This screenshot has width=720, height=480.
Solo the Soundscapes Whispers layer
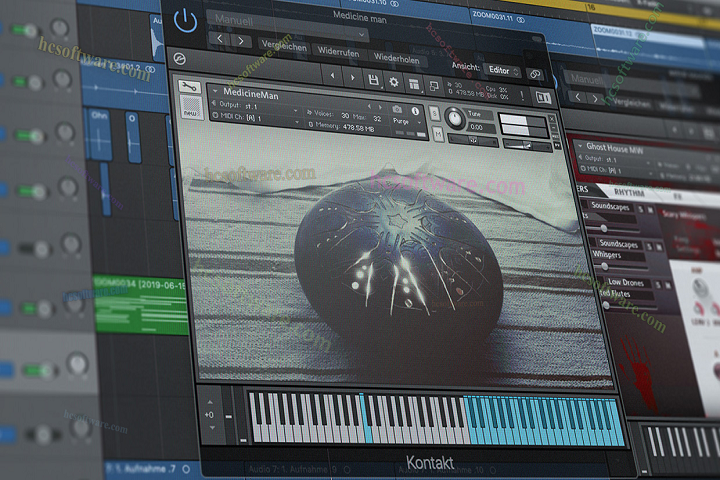tap(649, 247)
